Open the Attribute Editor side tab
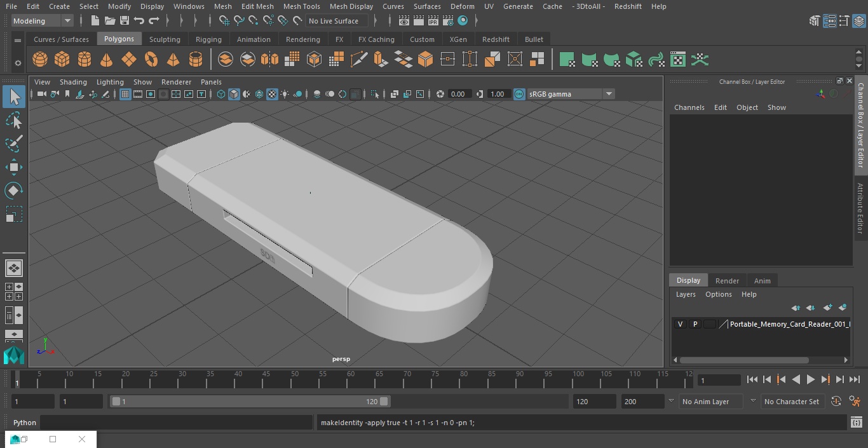868x448 pixels. [861, 208]
